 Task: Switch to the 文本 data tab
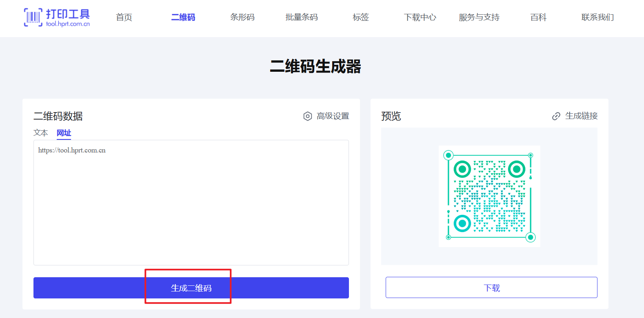point(41,133)
